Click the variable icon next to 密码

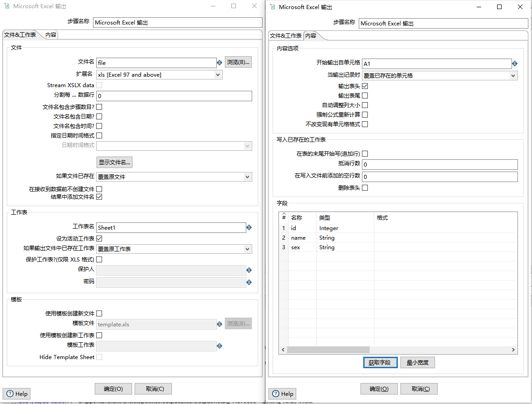click(x=249, y=282)
